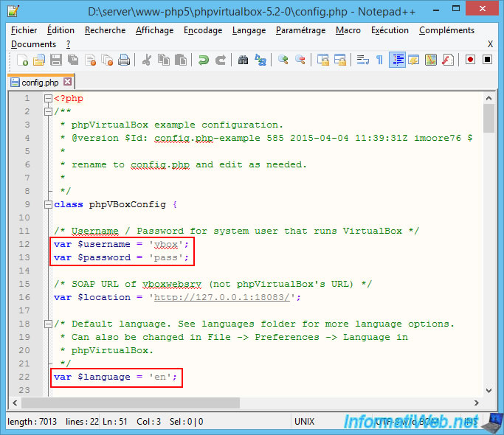Collapse the comment block fold on line 2
The image size is (504, 435).
tap(48, 112)
